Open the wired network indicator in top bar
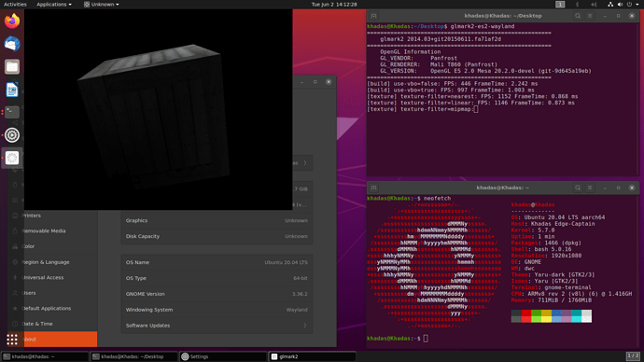644x362 pixels. pos(610,4)
